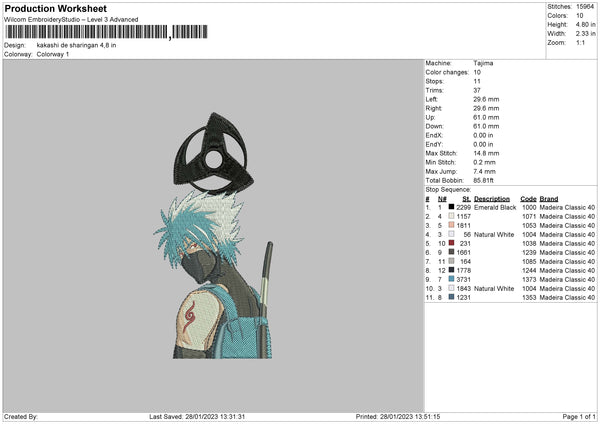This screenshot has height=424, width=600.
Task: Click the Machine value Tajima
Action: (483, 63)
